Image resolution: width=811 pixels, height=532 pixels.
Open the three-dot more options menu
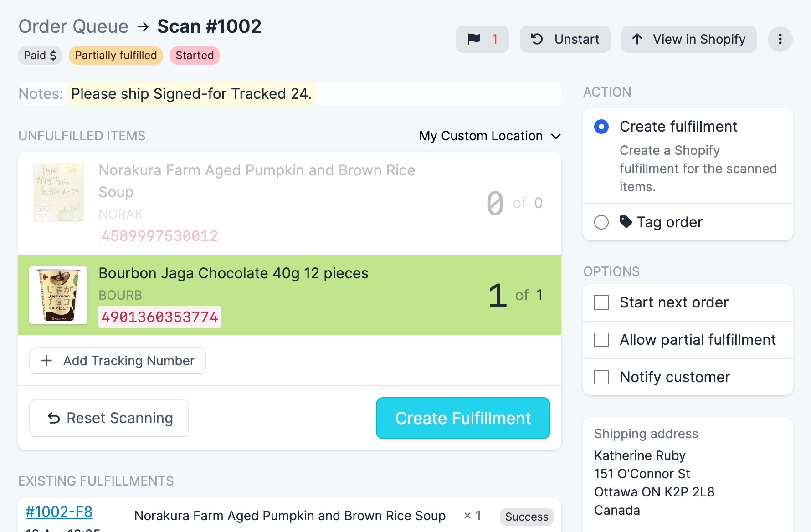780,39
